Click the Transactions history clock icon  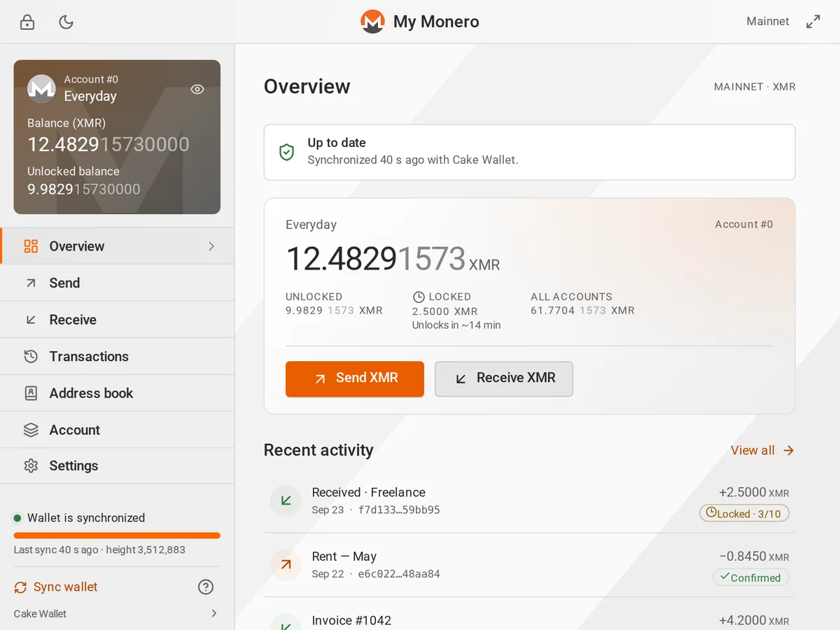31,356
